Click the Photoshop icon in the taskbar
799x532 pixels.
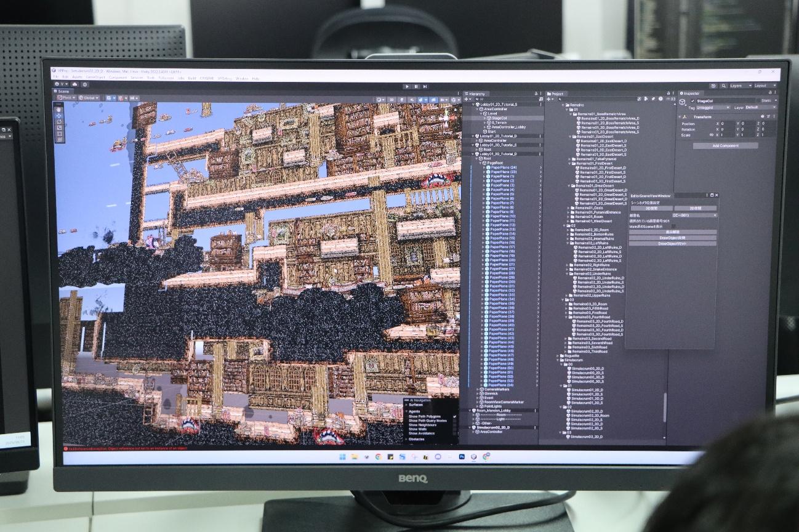click(461, 457)
